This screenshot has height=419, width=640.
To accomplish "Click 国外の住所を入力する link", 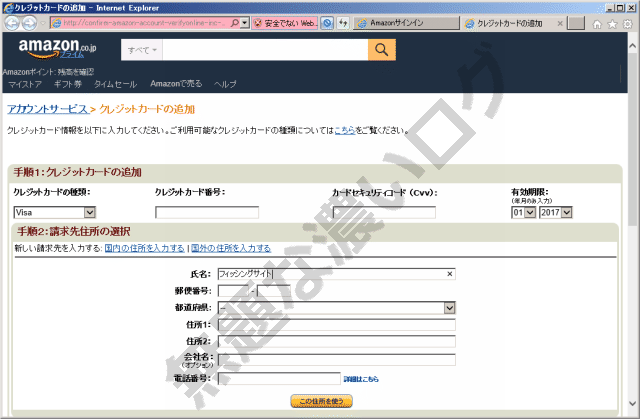I will point(231,248).
